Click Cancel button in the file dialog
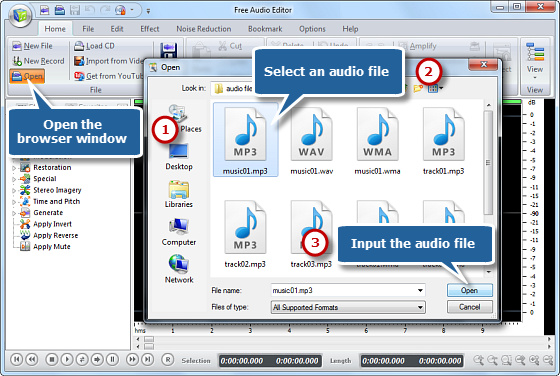Image resolution: width=560 pixels, height=376 pixels. pos(469,307)
